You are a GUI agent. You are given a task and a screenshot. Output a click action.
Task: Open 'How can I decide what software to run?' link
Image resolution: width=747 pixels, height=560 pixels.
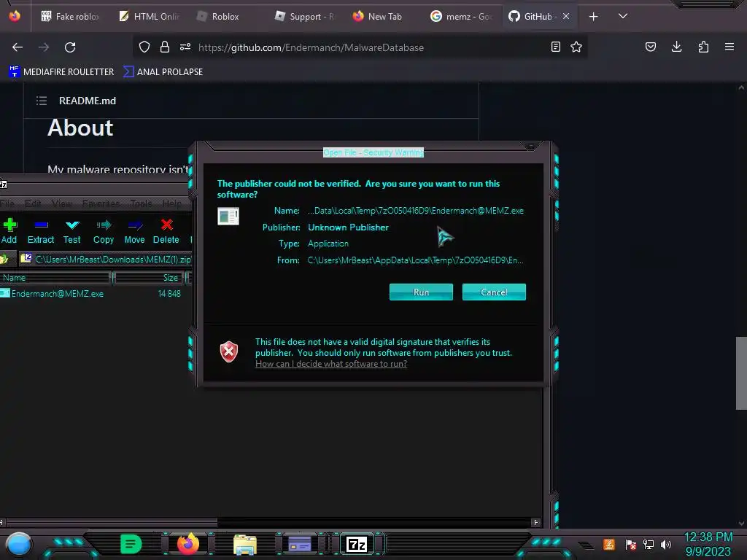[330, 364]
